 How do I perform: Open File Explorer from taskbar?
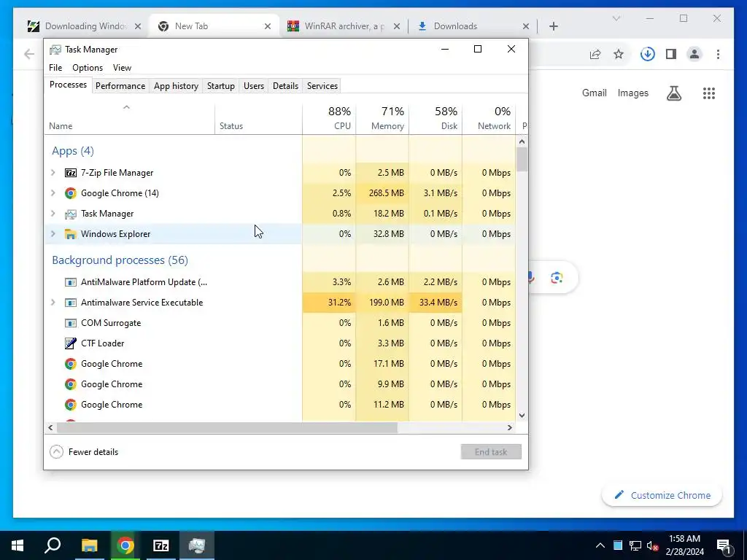pos(89,545)
